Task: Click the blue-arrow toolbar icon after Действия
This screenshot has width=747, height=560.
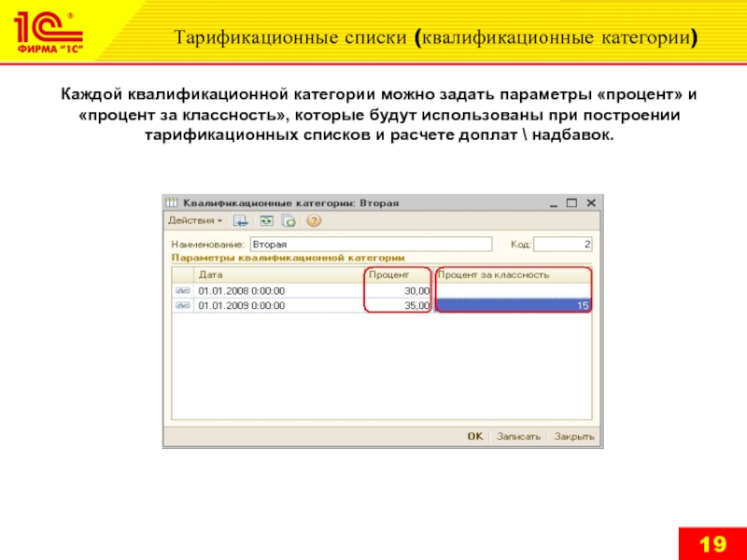Action: pyautogui.click(x=240, y=221)
